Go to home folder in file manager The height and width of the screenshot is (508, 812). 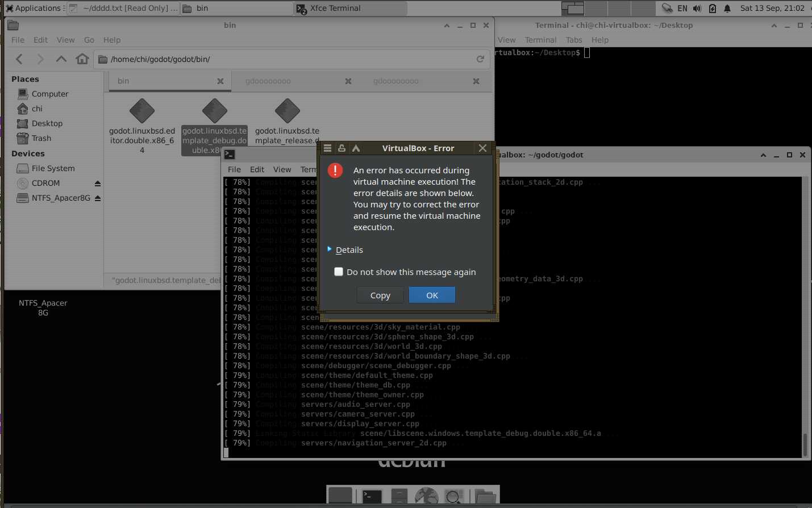[x=82, y=59]
